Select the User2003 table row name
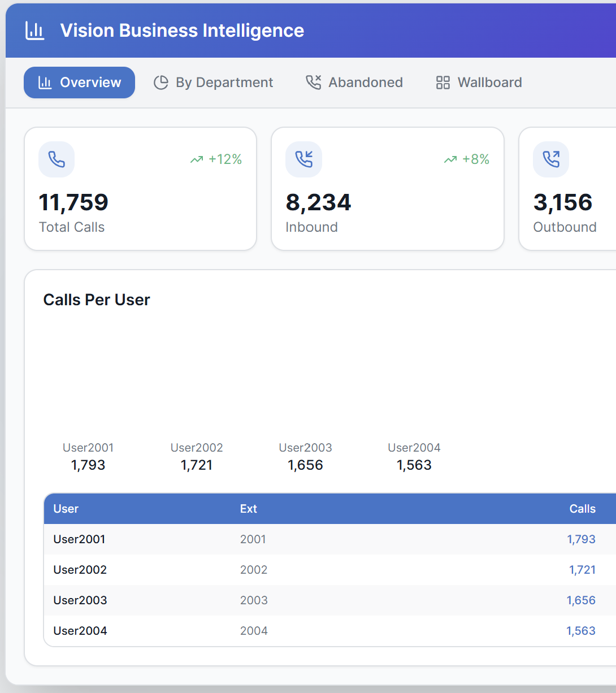The image size is (616, 693). 80,600
